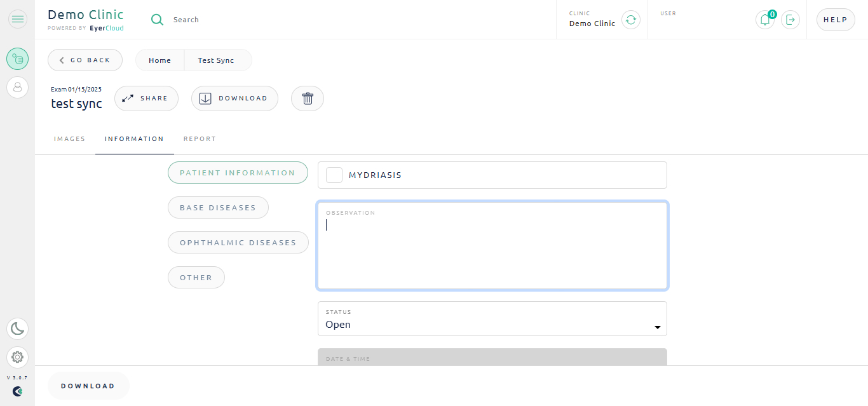Switch to the Report tab

click(x=200, y=139)
